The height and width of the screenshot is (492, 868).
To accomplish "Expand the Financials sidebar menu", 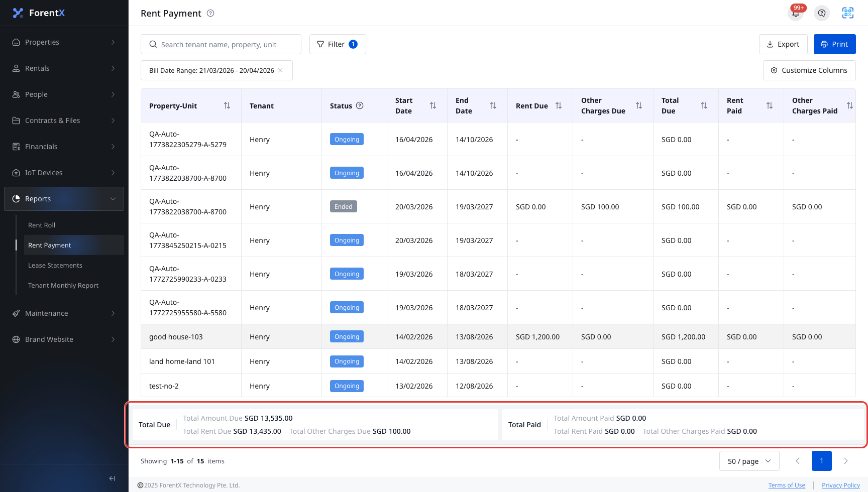I will pyautogui.click(x=64, y=147).
